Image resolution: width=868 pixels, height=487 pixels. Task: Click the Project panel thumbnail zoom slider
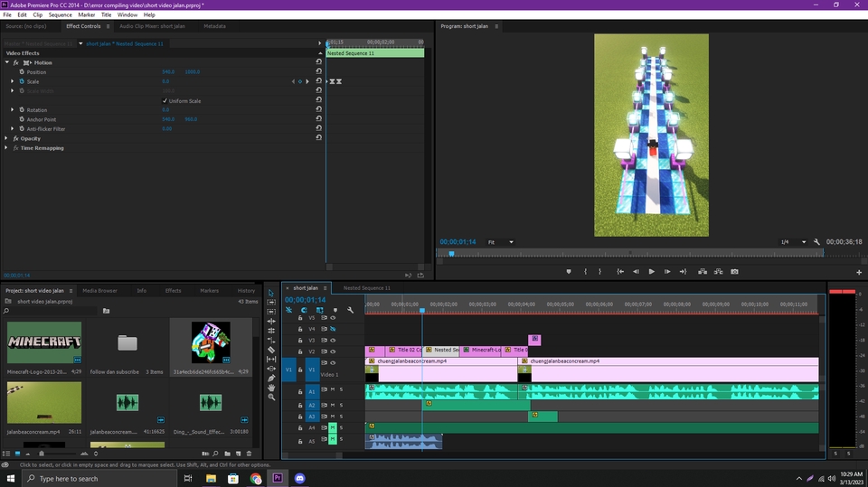point(42,454)
